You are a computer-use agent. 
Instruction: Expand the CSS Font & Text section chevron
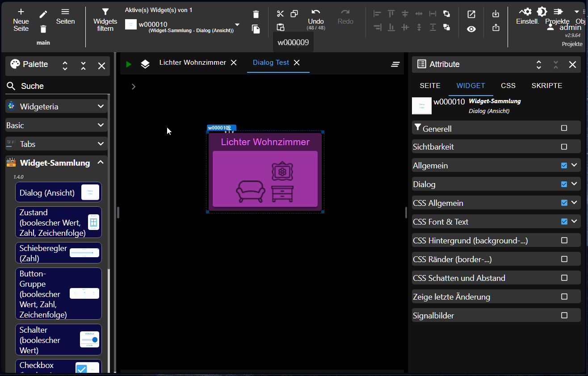[575, 221]
